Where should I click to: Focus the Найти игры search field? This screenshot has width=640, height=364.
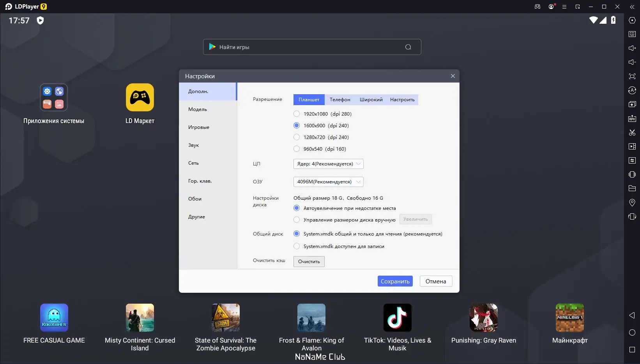coord(312,47)
